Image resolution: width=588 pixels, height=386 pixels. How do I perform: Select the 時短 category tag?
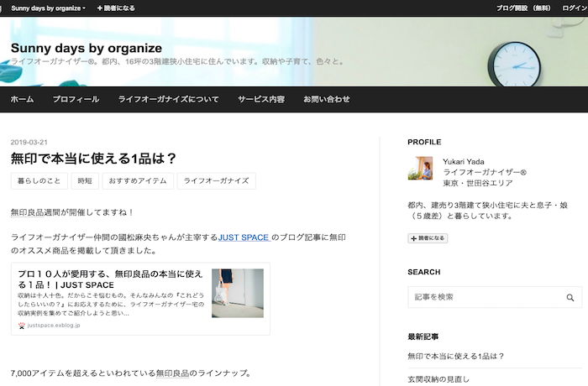pyautogui.click(x=85, y=180)
